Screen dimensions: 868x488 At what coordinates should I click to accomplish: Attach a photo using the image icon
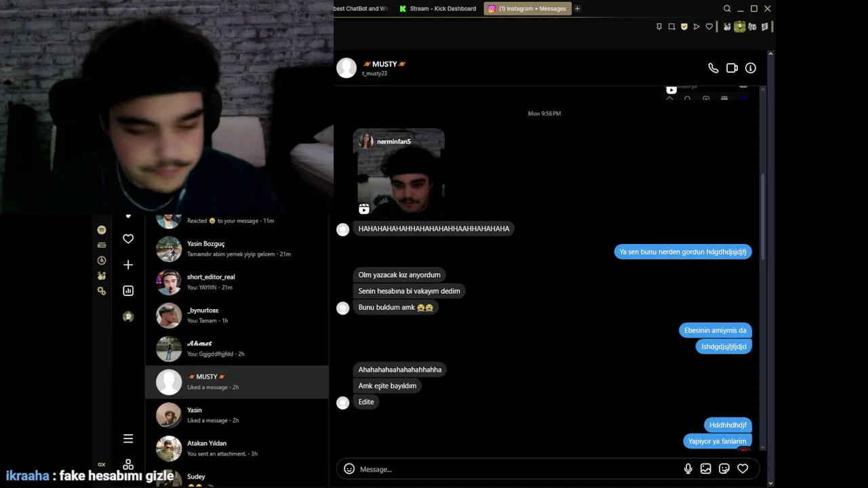tap(706, 468)
